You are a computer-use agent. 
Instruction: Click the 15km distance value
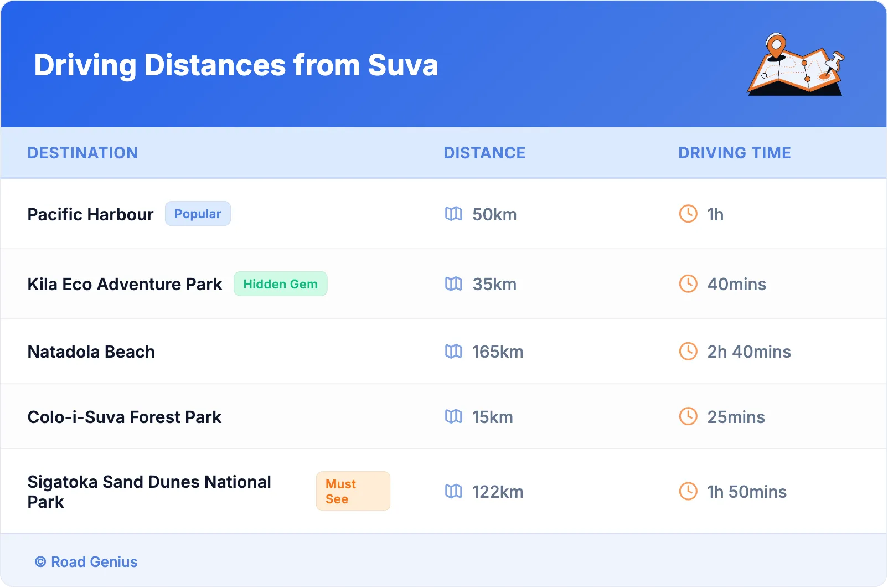[x=493, y=417]
